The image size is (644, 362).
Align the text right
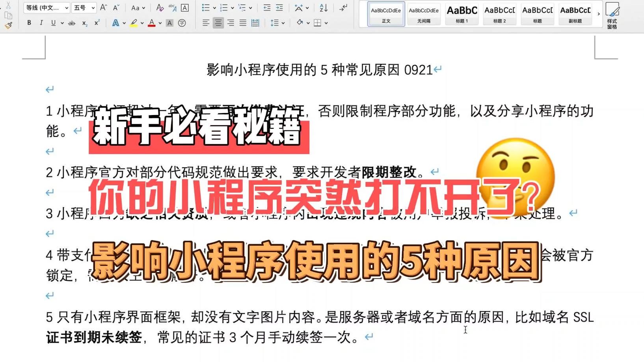[231, 23]
